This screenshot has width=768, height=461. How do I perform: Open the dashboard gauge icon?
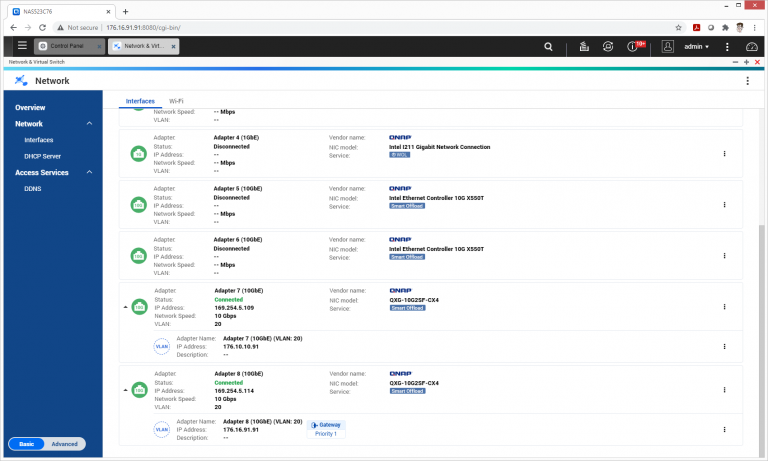(751, 47)
